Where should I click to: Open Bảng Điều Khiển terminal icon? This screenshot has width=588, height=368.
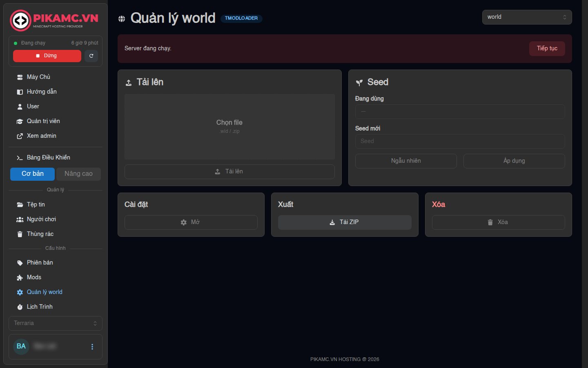click(20, 158)
